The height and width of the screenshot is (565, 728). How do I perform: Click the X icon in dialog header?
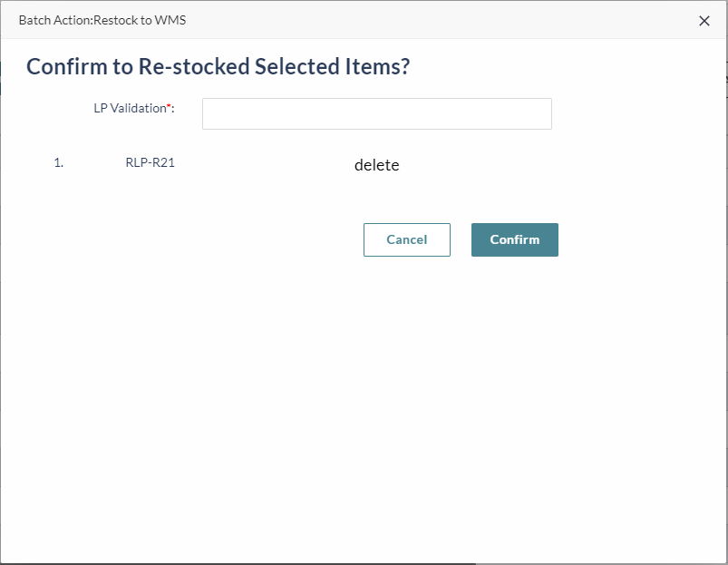[x=704, y=21]
